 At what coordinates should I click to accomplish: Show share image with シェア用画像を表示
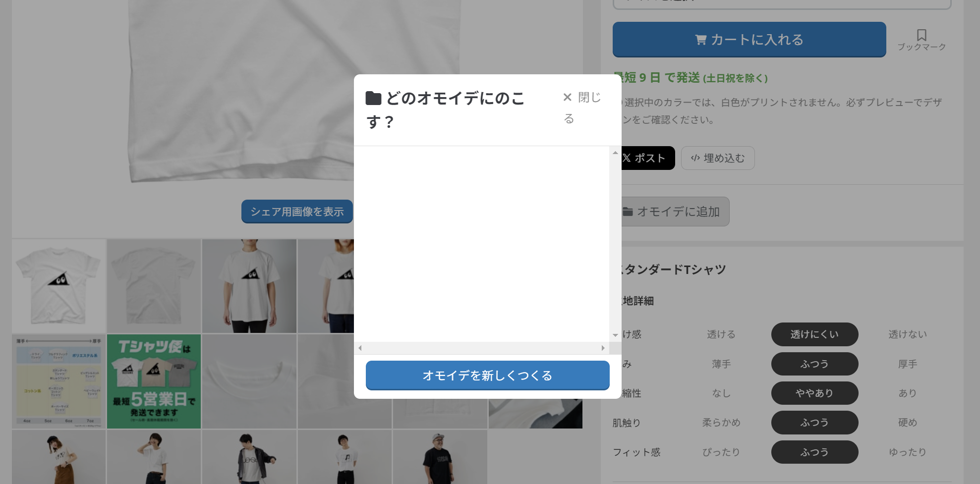pyautogui.click(x=297, y=212)
